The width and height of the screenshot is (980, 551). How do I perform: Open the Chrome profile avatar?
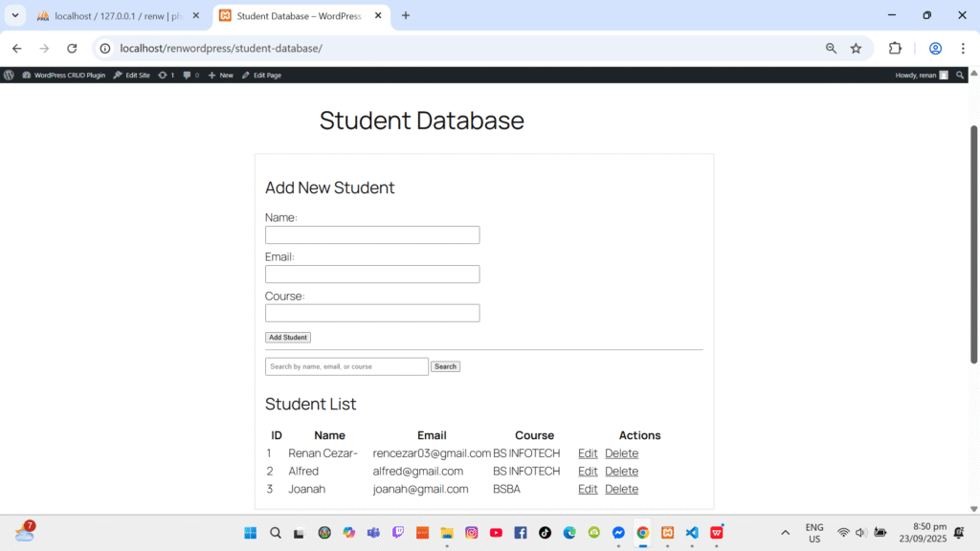click(935, 49)
